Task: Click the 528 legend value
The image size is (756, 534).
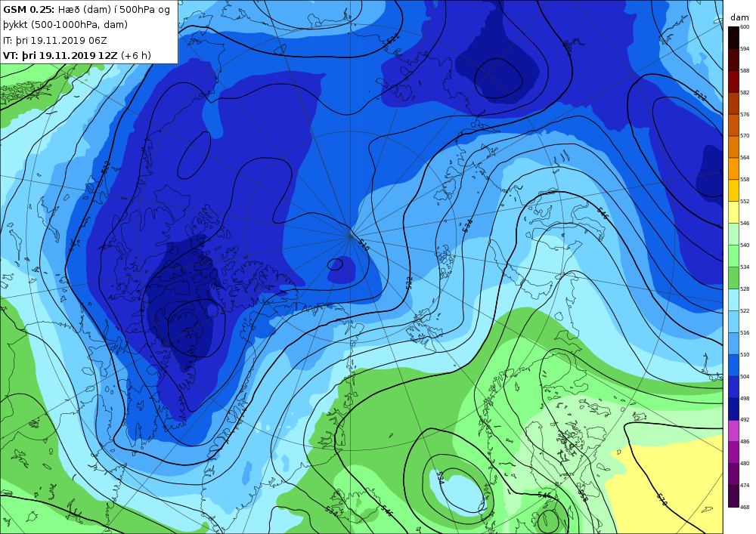Action: 745,289
